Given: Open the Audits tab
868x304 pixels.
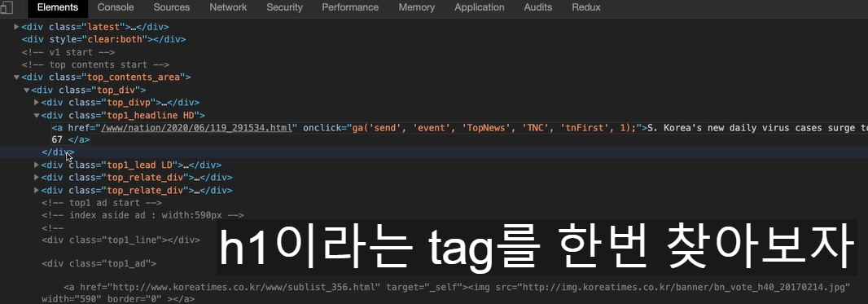Looking at the screenshot, I should click(538, 8).
